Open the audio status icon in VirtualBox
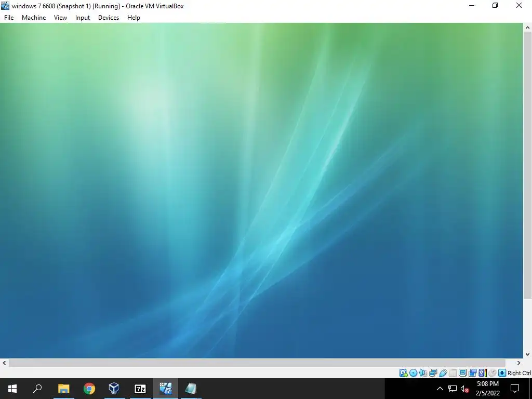The image size is (532, 399). tap(423, 373)
